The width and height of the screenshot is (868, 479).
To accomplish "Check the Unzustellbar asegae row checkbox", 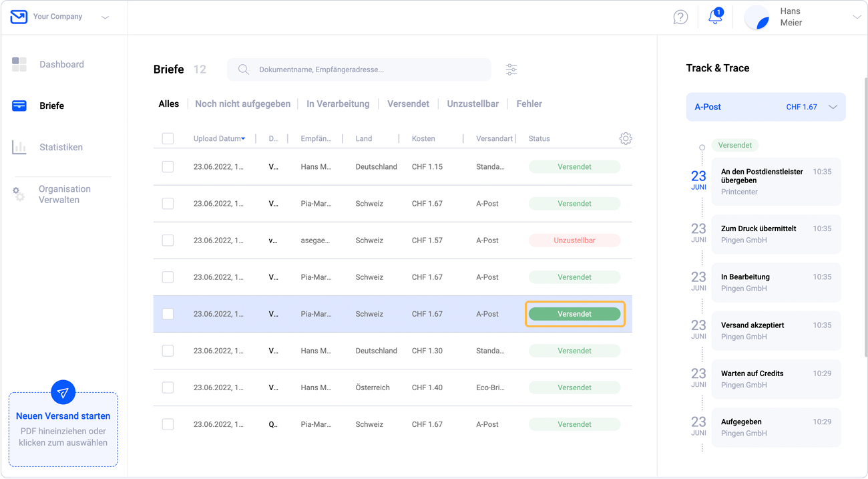I will tap(168, 240).
